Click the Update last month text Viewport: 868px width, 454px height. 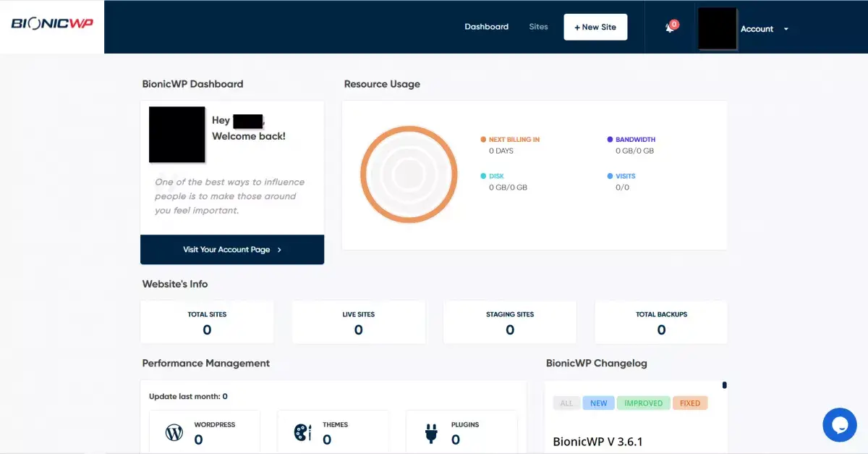[188, 397]
